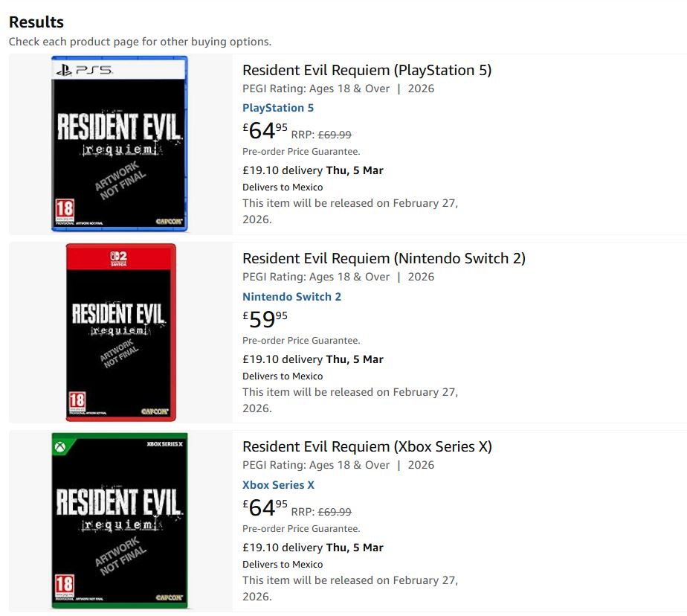Viewport: 687px width, 616px height.
Task: Click the £64.95 price on the Xbox listing
Action: tap(265, 507)
